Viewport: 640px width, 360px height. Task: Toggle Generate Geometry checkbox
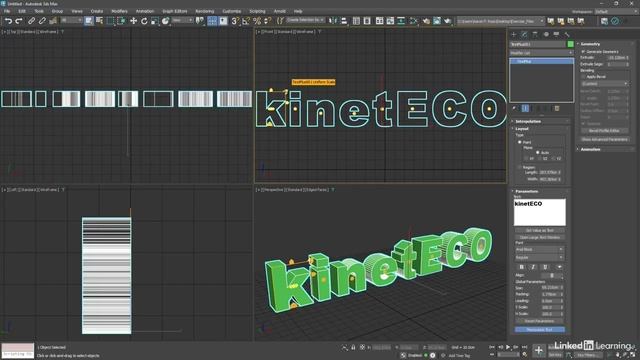click(x=583, y=51)
